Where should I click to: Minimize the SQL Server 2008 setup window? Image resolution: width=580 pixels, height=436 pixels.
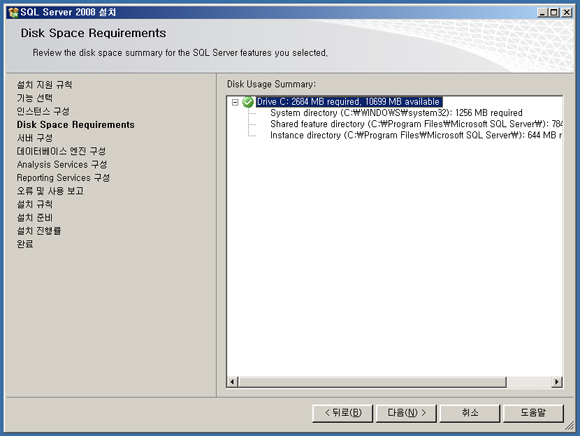[x=542, y=13]
